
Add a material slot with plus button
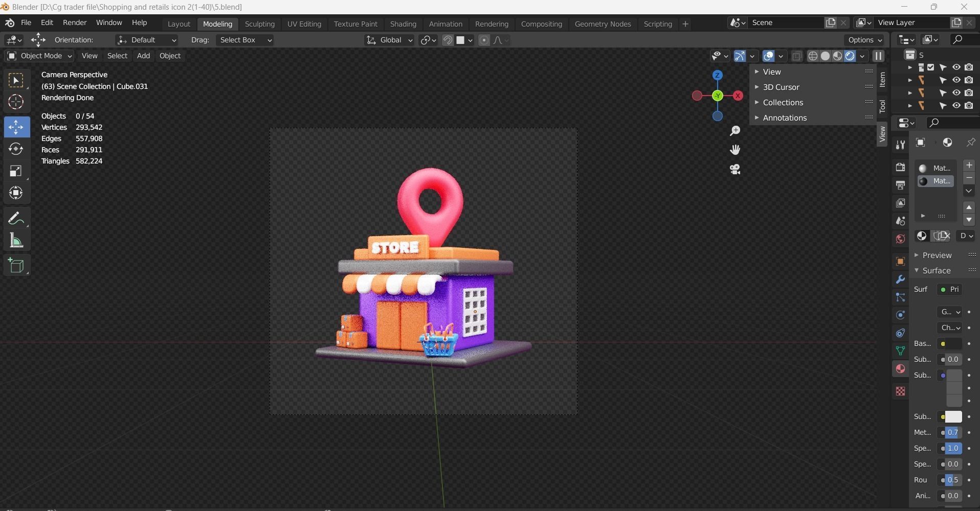pyautogui.click(x=969, y=166)
